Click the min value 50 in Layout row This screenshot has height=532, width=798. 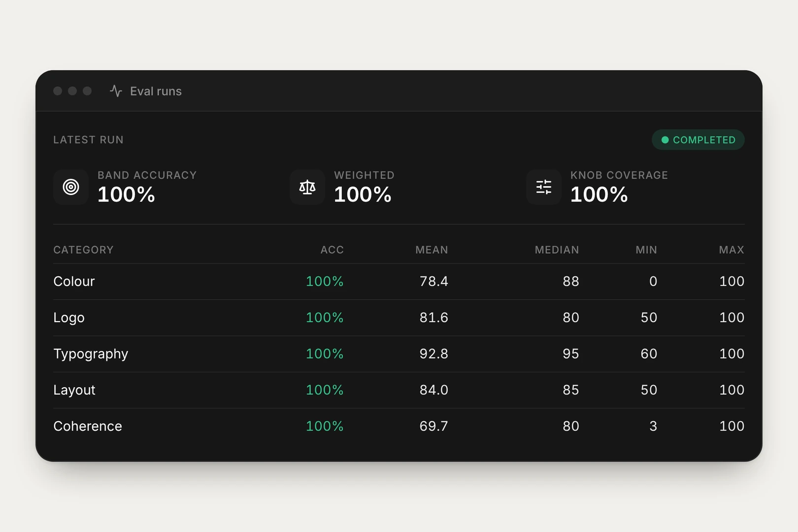649,390
